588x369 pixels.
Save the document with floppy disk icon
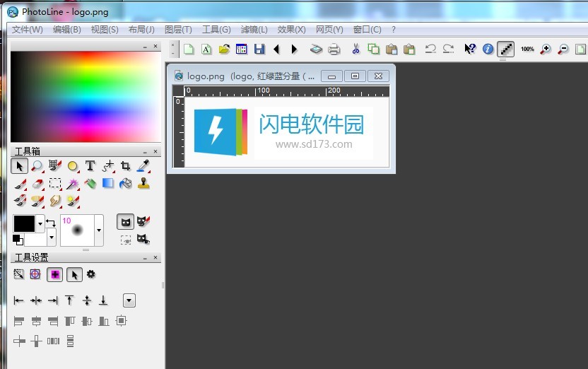tap(259, 49)
